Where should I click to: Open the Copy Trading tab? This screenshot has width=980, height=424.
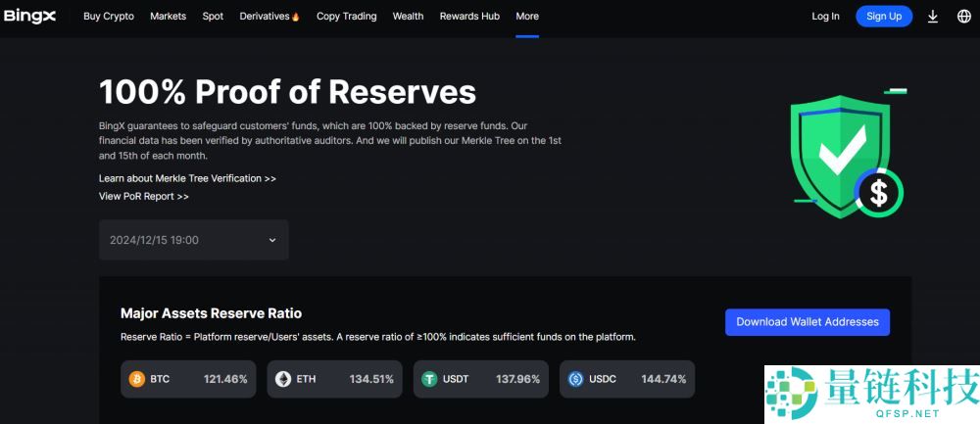pyautogui.click(x=347, y=17)
